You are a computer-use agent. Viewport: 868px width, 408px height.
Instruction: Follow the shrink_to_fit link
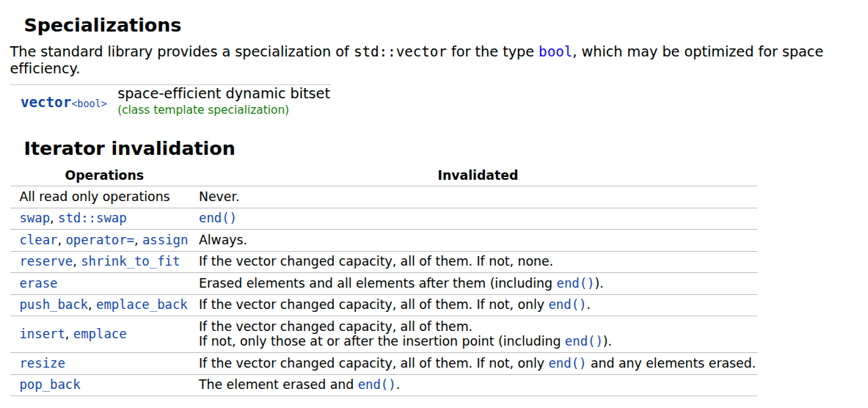131,261
